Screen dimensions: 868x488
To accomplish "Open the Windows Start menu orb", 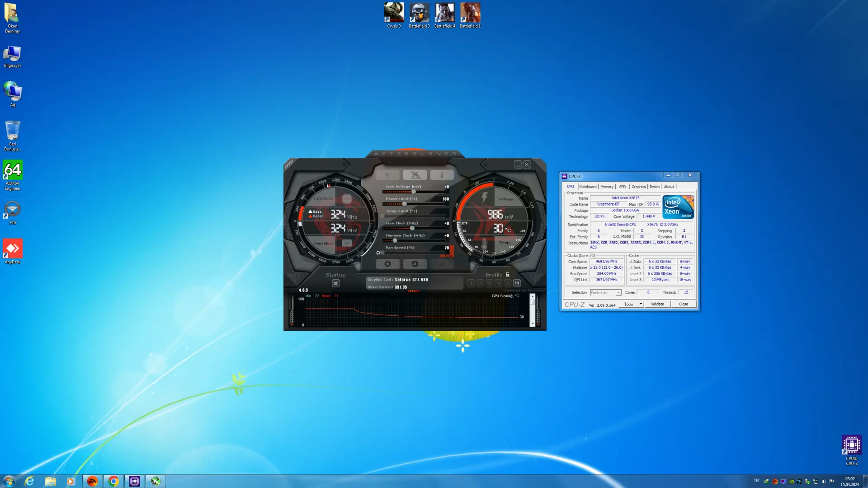I will click(x=9, y=481).
